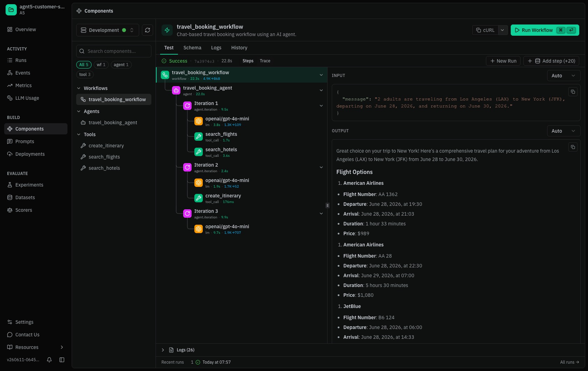This screenshot has width=588, height=371.
Task: Click the Run Workflow button
Action: [x=545, y=30]
